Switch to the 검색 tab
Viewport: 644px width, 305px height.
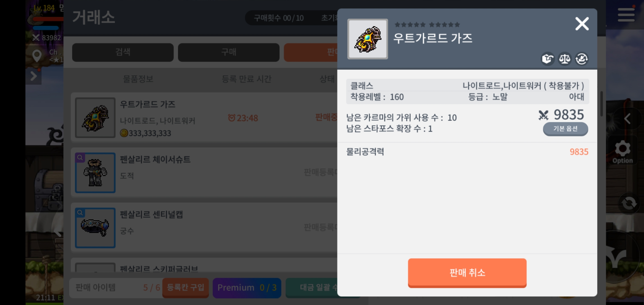coord(123,52)
